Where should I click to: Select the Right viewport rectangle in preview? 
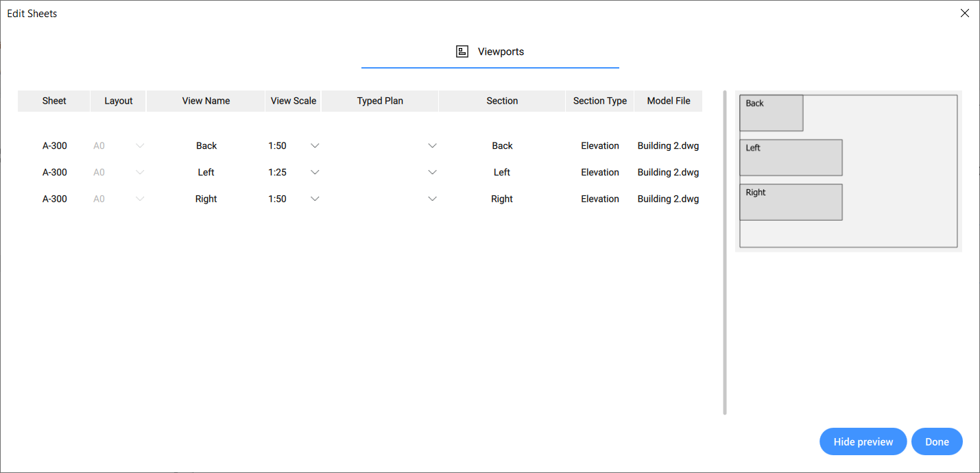[x=791, y=202]
